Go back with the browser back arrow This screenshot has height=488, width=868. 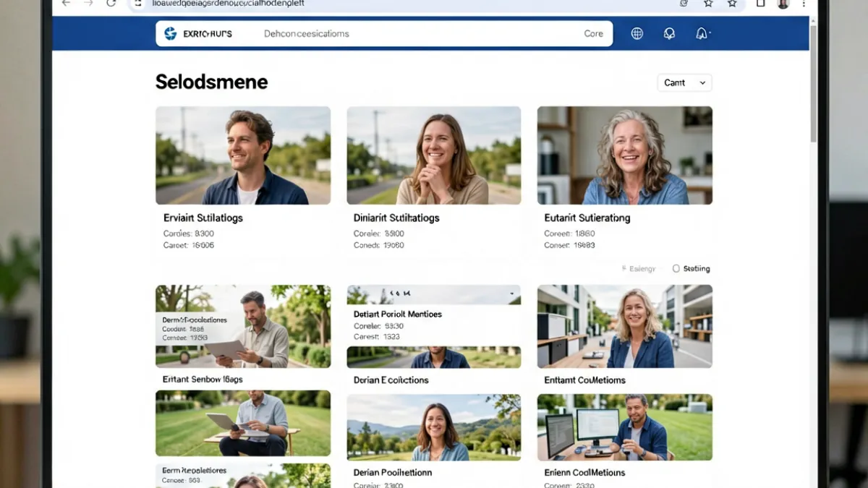point(66,4)
